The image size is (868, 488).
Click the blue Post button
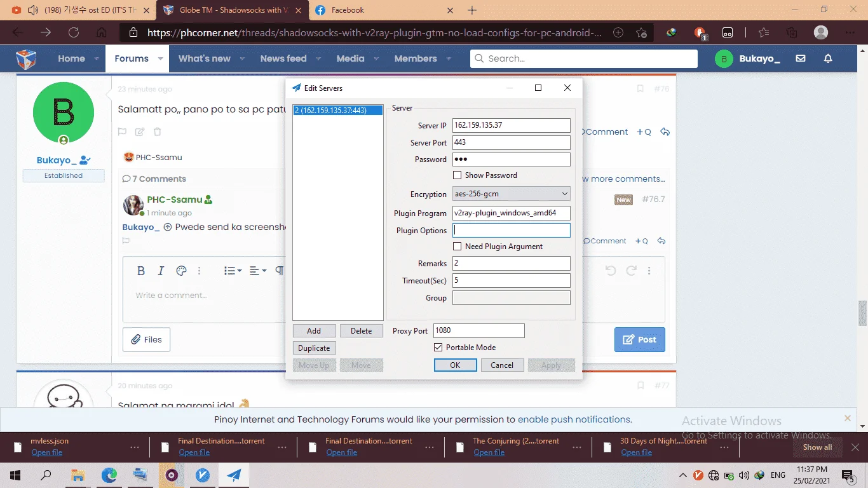[640, 339]
